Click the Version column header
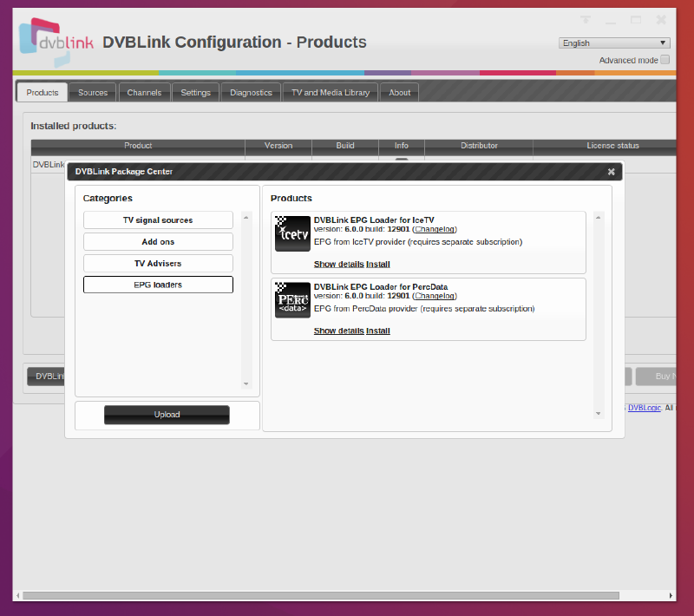This screenshot has width=694, height=616. (278, 145)
